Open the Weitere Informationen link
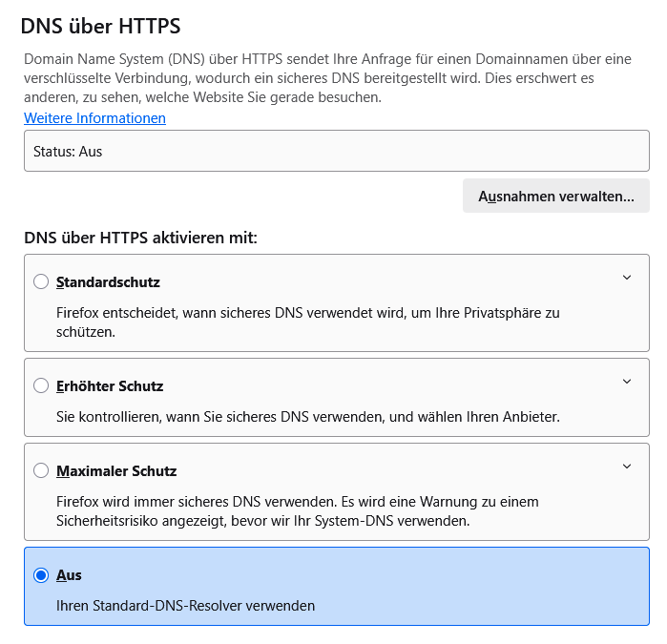Viewport: 667px width, 644px height. coord(94,118)
